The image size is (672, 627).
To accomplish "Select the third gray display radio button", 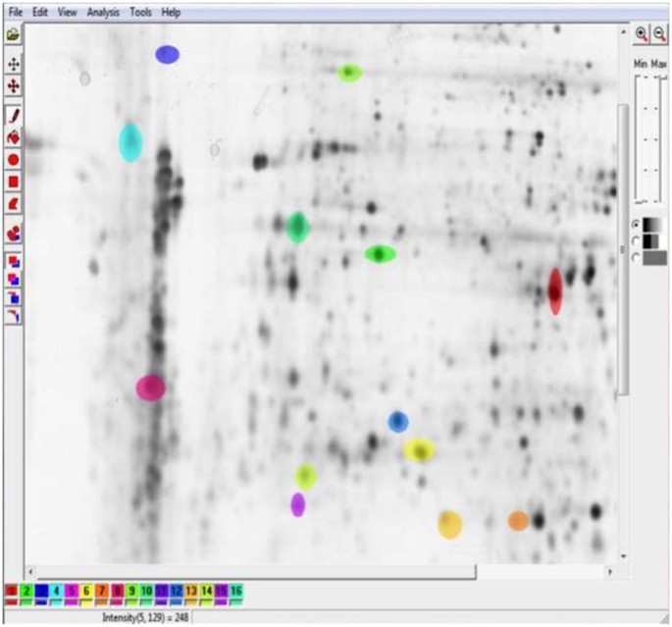I will (x=636, y=257).
